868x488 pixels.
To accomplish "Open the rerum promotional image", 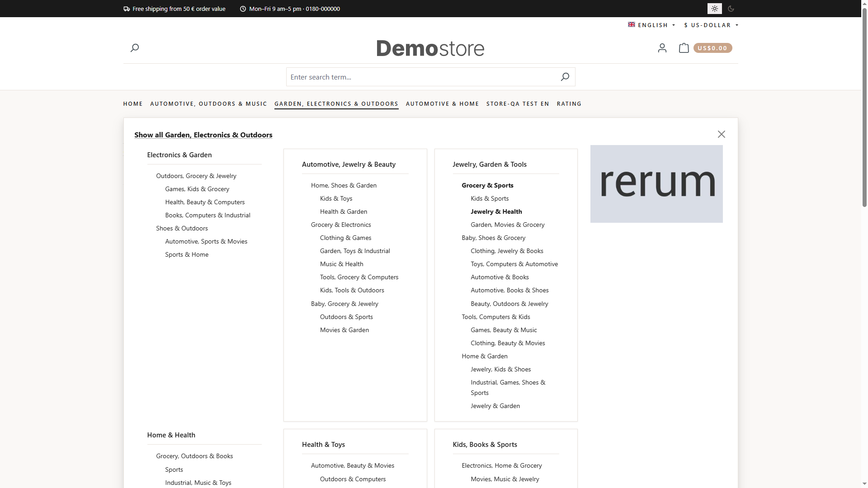I will [656, 184].
